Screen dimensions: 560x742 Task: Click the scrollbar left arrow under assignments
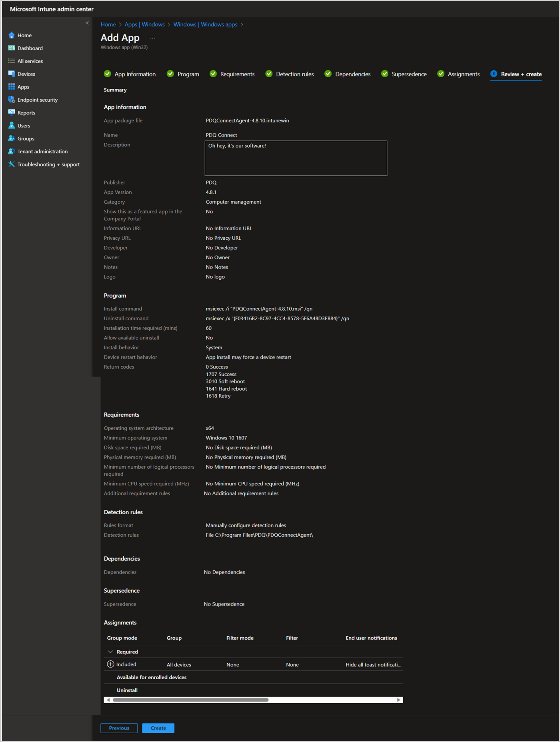tap(108, 700)
